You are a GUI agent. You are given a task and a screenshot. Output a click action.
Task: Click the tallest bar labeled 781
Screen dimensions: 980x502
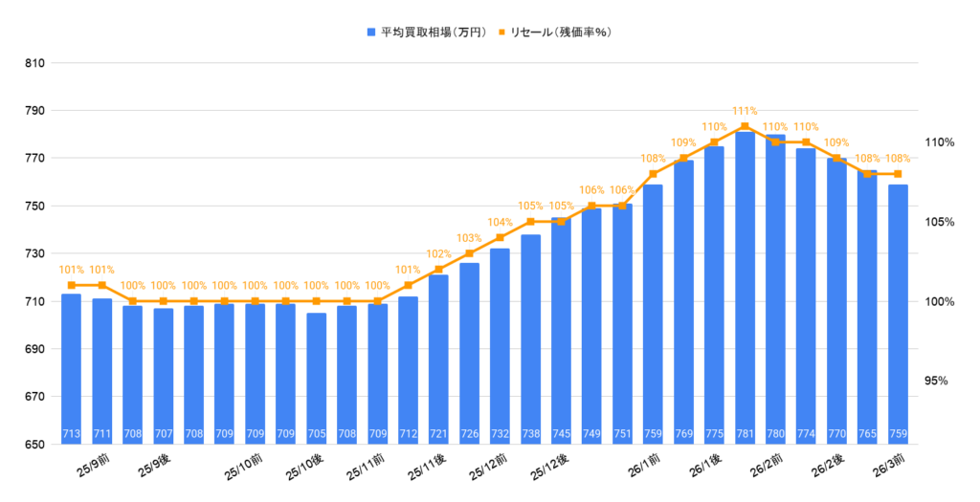[x=745, y=288]
